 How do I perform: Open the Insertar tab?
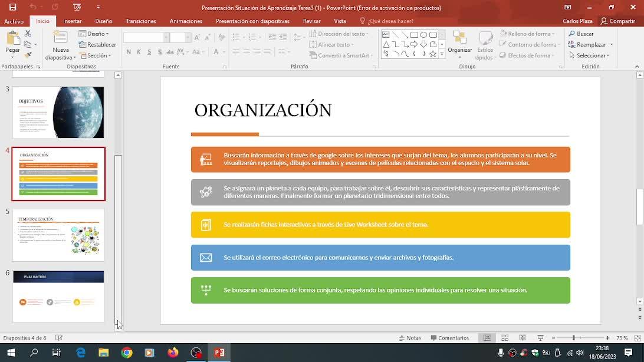72,21
